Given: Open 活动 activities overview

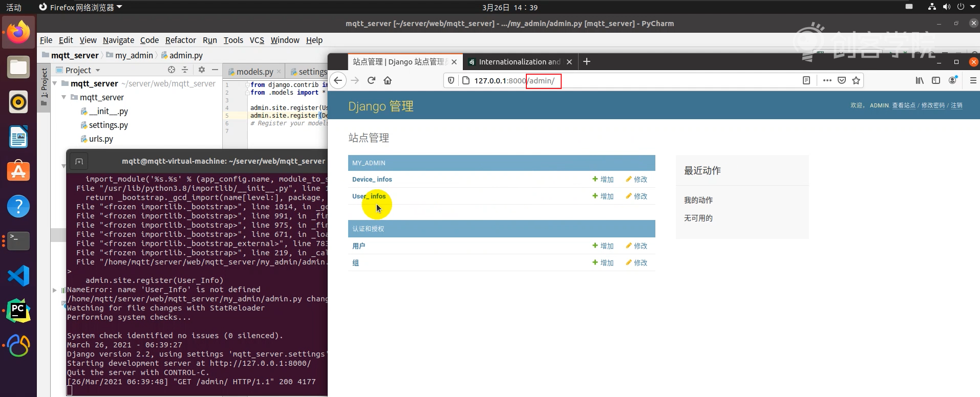Looking at the screenshot, I should [14, 7].
